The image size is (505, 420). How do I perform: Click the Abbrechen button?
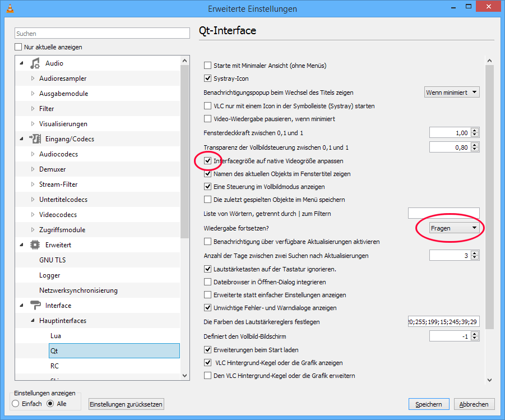point(474,404)
